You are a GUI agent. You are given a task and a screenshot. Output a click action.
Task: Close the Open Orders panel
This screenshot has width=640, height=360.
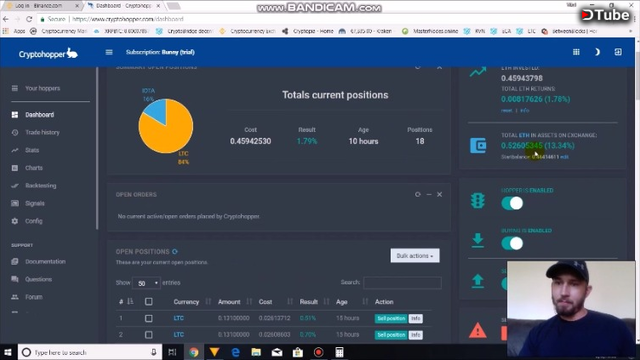[440, 194]
